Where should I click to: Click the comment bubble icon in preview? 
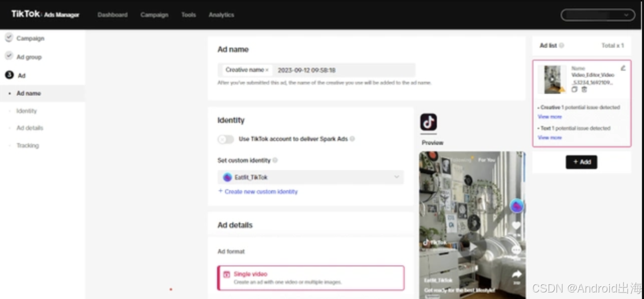click(516, 250)
